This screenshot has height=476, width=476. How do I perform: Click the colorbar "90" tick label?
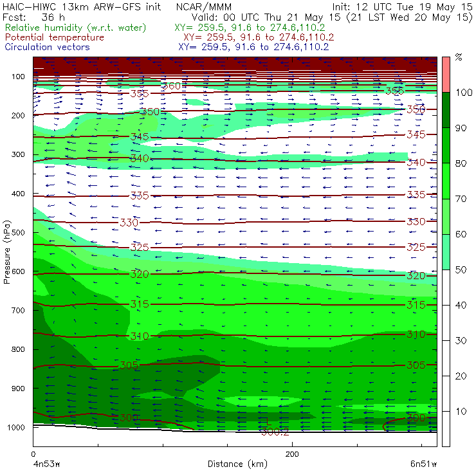(x=461, y=128)
